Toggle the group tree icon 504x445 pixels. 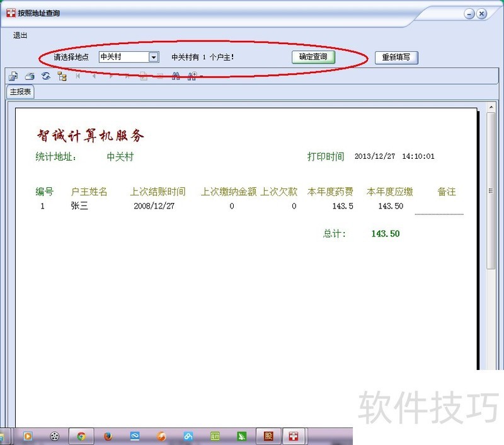click(62, 76)
